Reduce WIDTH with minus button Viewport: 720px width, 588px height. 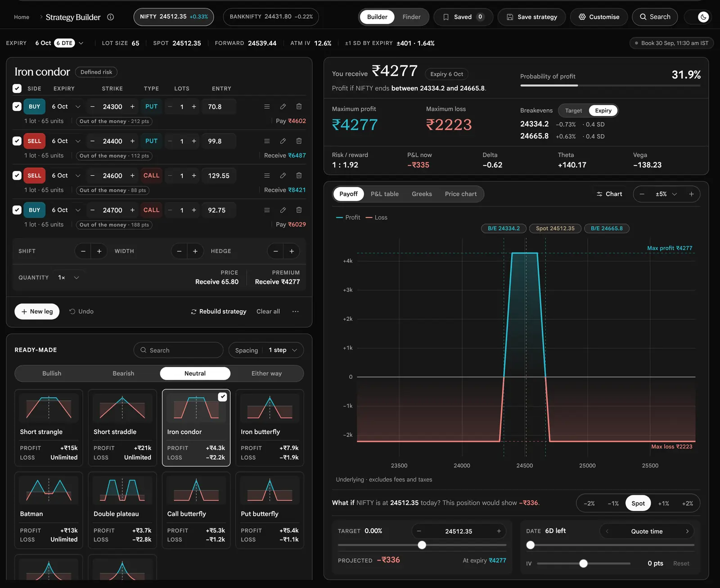[x=179, y=251]
